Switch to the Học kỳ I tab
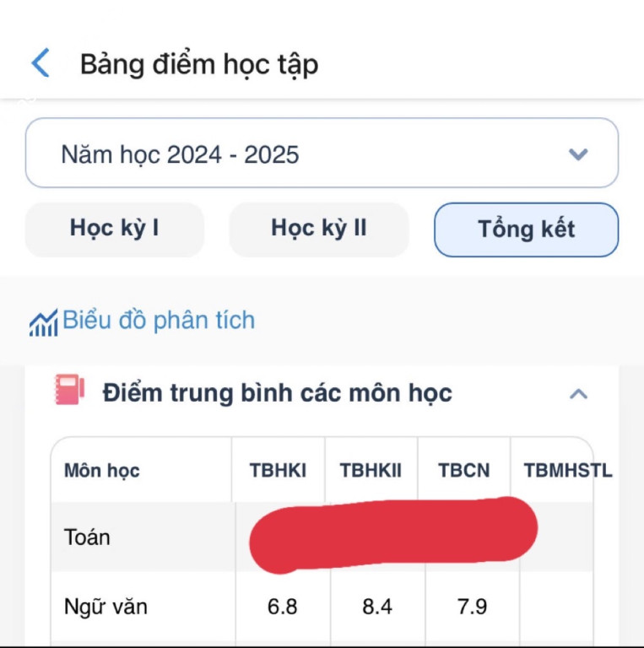 click(x=115, y=229)
